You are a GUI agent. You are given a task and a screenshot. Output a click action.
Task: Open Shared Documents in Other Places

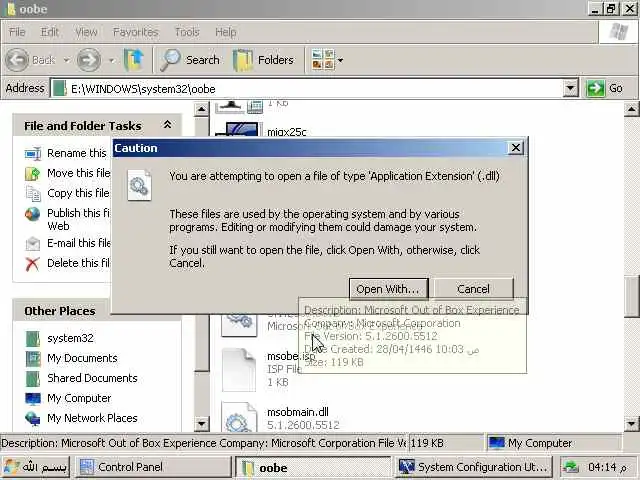click(x=92, y=378)
